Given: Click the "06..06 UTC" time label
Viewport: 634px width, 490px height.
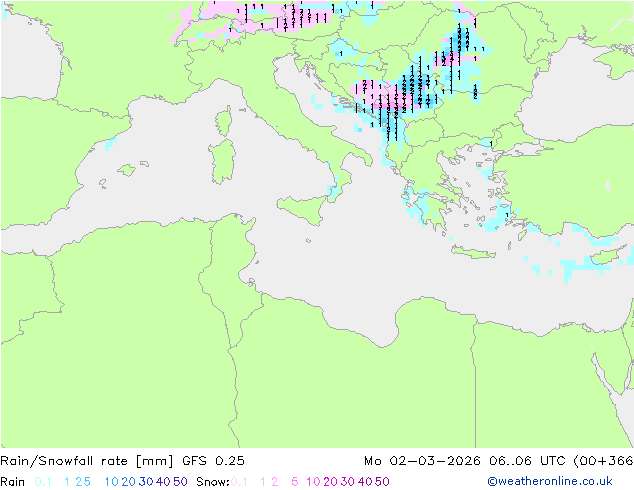Looking at the screenshot, I should (x=527, y=461).
